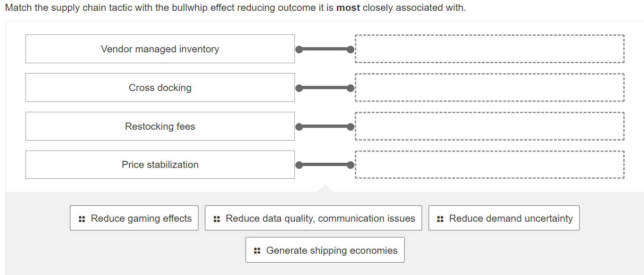Image resolution: width=644 pixels, height=275 pixels.
Task: Click the 'Vendor managed inventory' box
Action: pyautogui.click(x=160, y=49)
